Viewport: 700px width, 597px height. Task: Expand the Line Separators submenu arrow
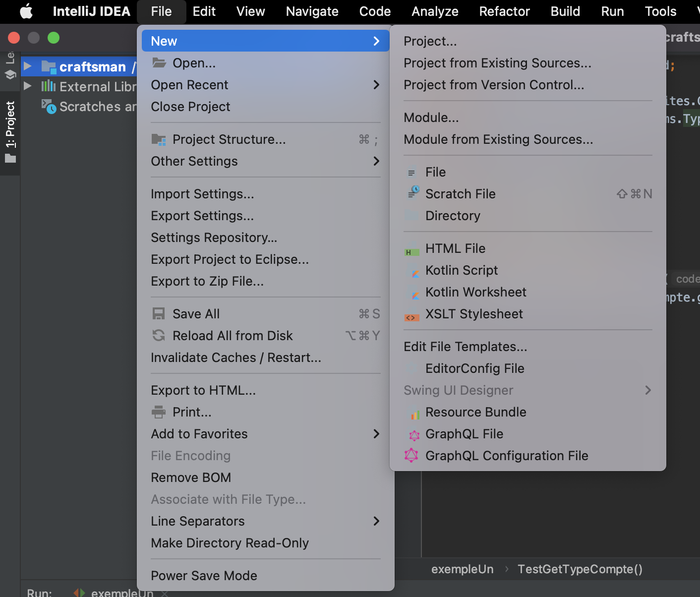pos(376,521)
